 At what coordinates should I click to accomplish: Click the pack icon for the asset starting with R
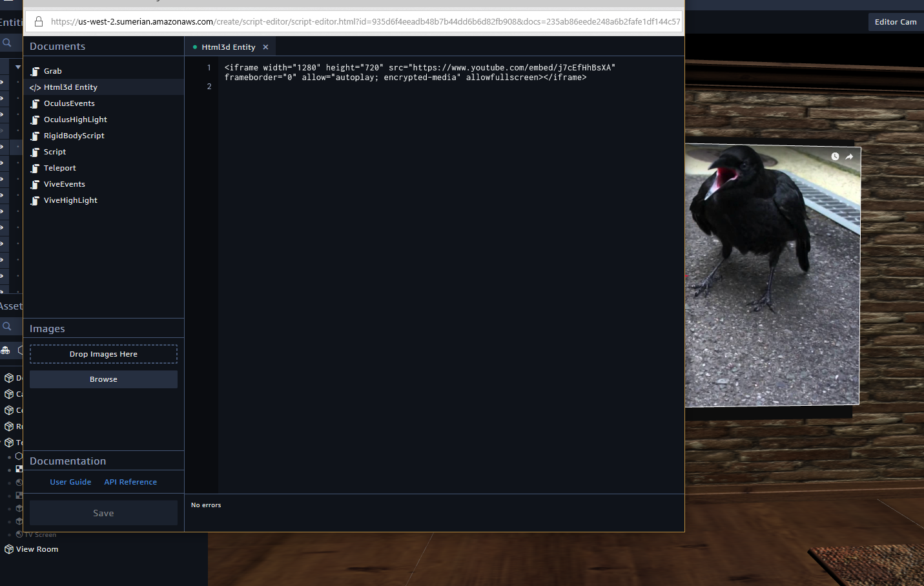coord(9,426)
